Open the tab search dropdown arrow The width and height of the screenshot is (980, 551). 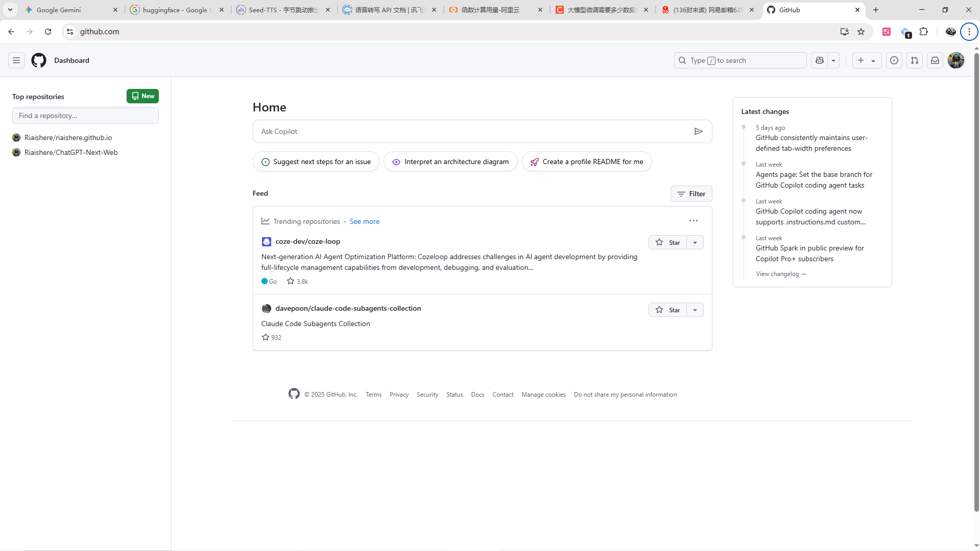10,10
